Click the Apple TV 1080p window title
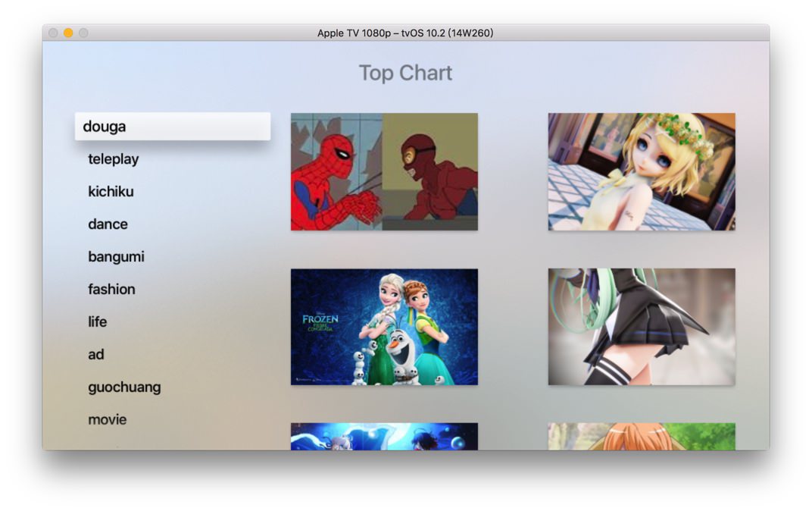This screenshot has width=812, height=511. click(405, 33)
